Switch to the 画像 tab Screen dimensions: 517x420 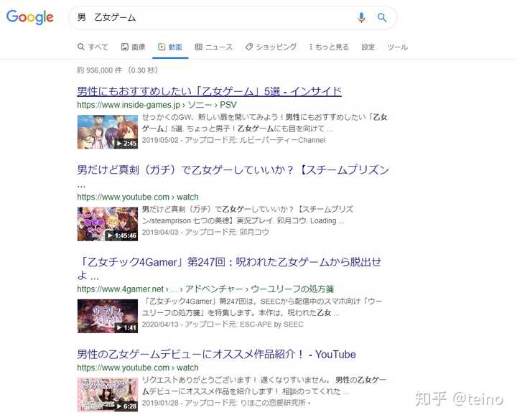134,47
